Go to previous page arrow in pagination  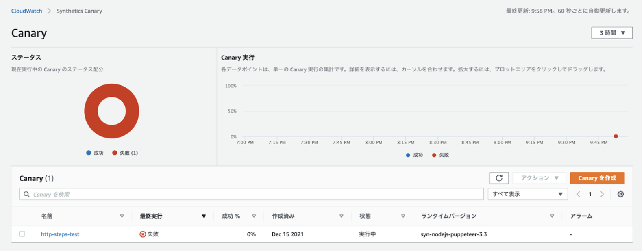[578, 194]
